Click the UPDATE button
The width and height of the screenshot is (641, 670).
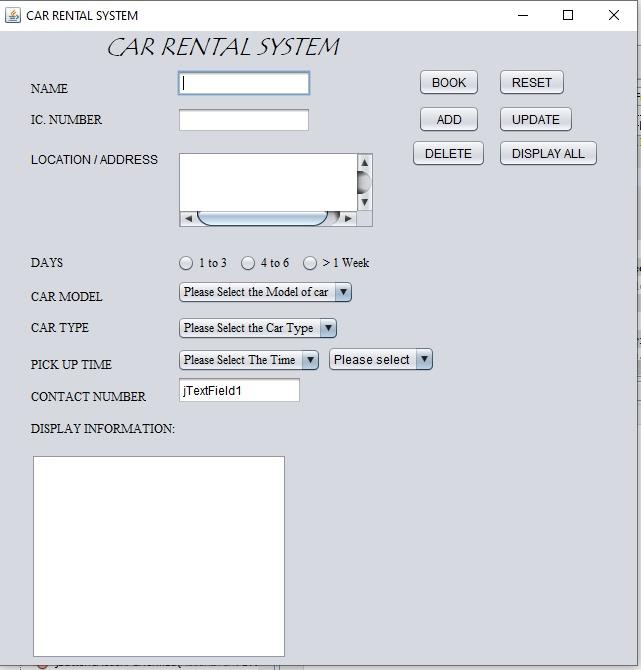[x=535, y=119]
